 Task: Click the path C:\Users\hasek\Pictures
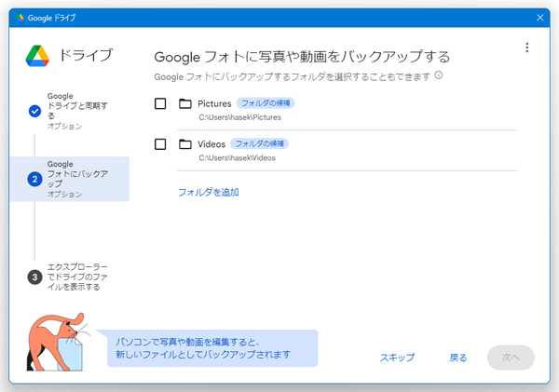240,117
